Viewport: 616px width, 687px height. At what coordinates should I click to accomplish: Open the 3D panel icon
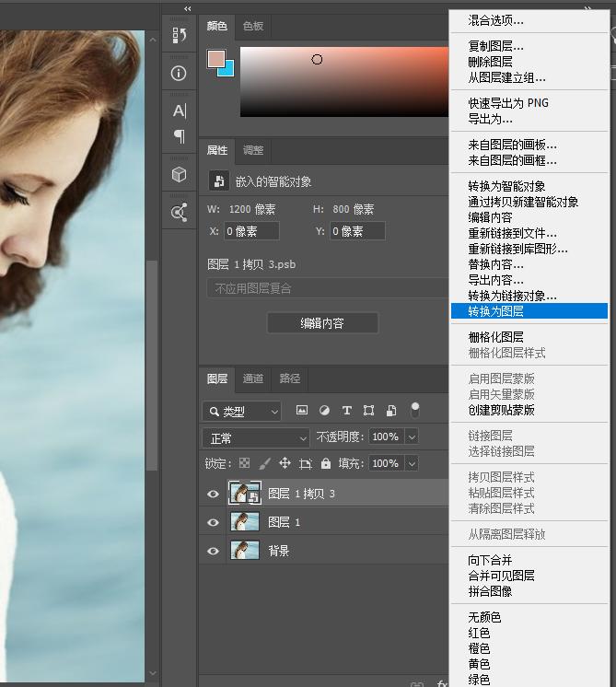click(180, 174)
